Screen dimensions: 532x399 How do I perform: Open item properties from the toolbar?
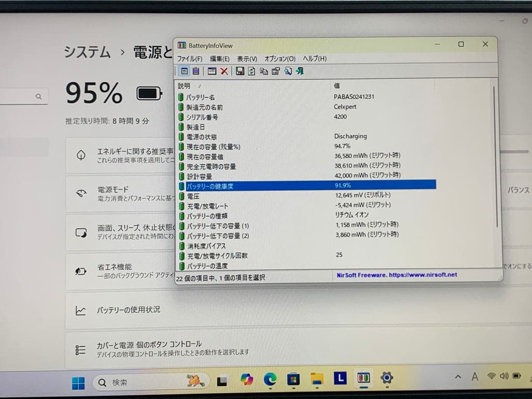(x=276, y=71)
